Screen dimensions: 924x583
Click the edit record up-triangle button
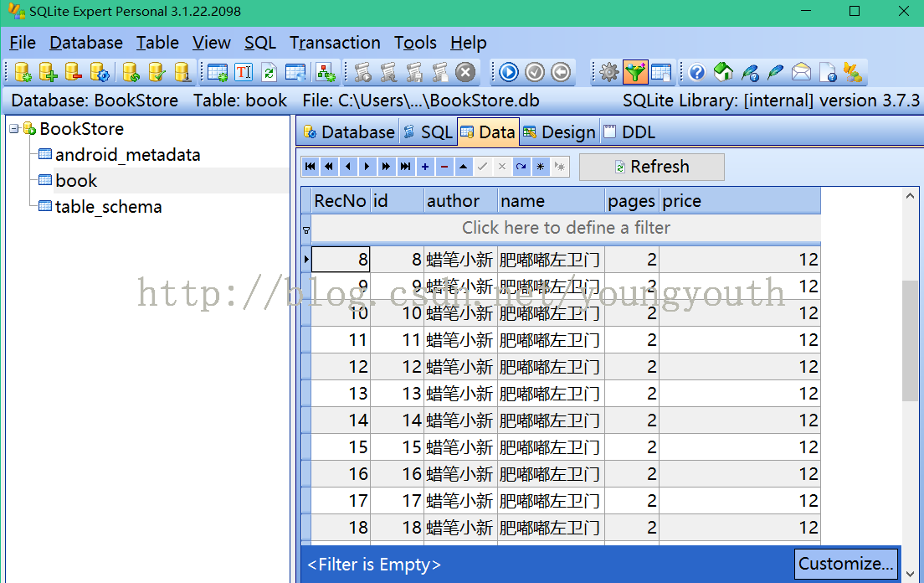tap(463, 167)
